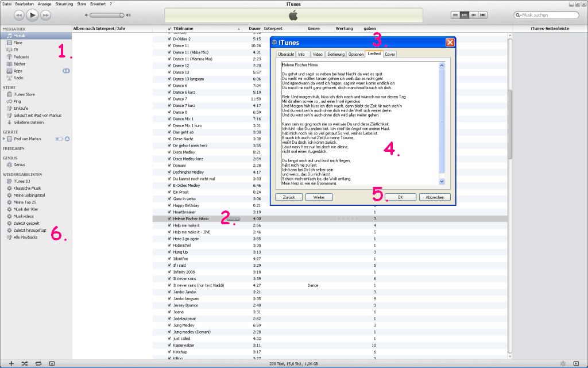This screenshot has height=368, width=588.
Task: Open the Filme library
Action: (x=18, y=43)
